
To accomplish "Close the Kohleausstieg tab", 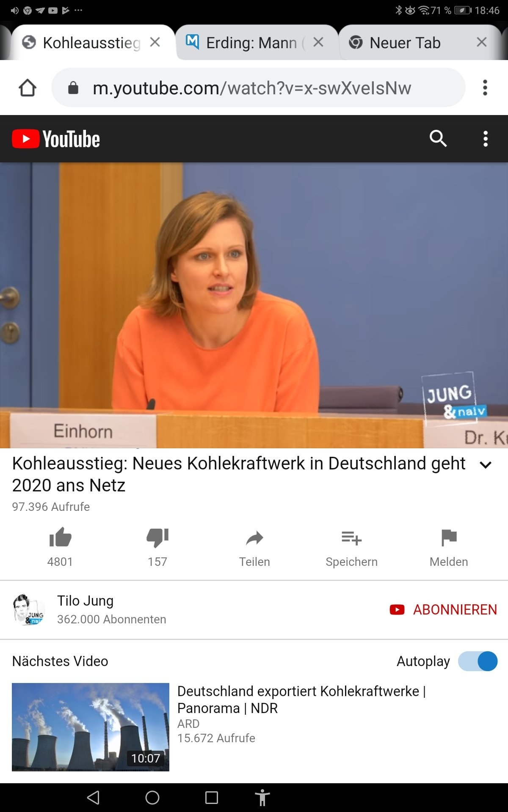I will pyautogui.click(x=155, y=42).
